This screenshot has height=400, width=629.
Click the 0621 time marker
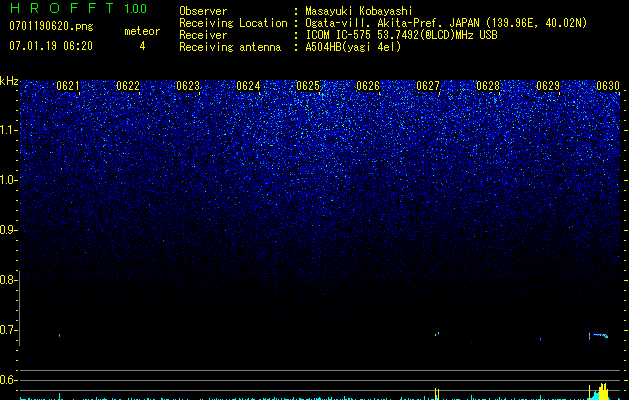tap(68, 86)
